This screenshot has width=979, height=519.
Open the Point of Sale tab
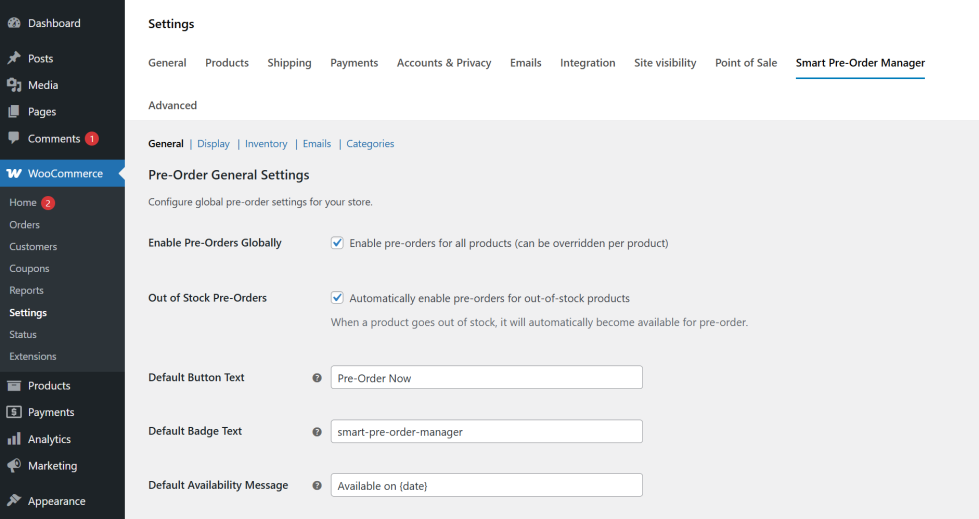click(745, 63)
